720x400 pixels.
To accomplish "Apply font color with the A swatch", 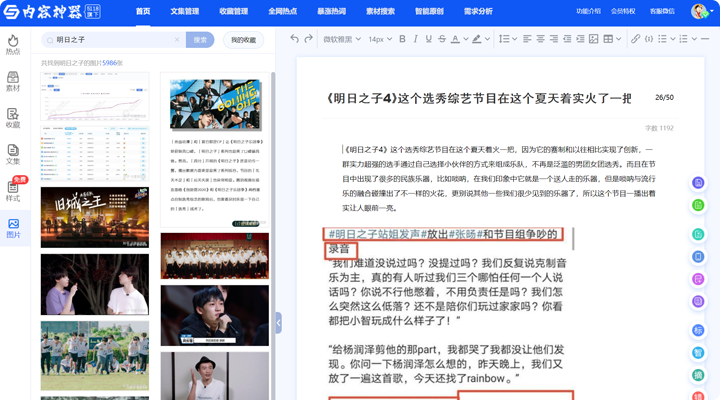I will (x=455, y=39).
